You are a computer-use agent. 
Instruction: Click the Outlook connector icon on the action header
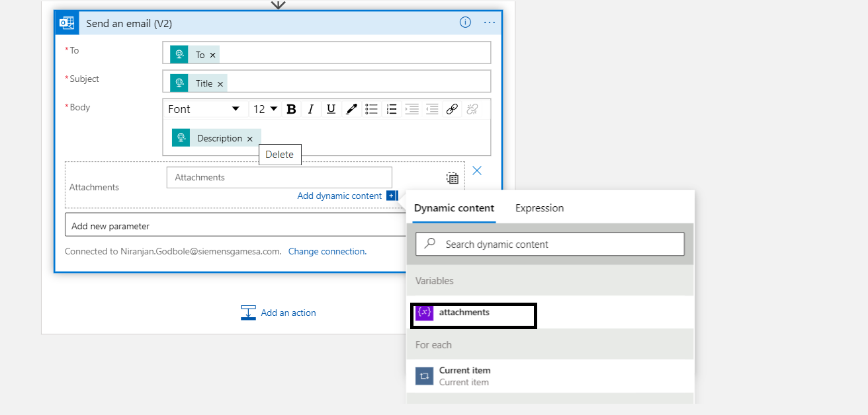tap(66, 22)
